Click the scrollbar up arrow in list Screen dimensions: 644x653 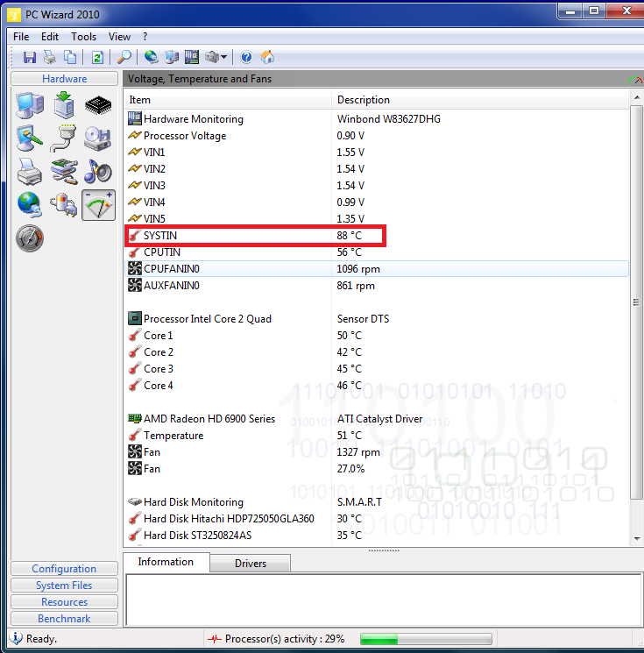636,97
